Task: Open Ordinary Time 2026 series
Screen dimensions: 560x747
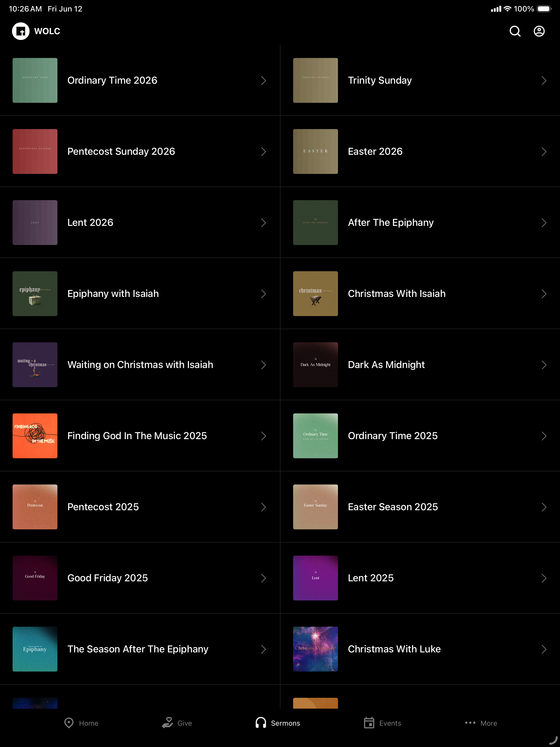Action: click(x=140, y=80)
